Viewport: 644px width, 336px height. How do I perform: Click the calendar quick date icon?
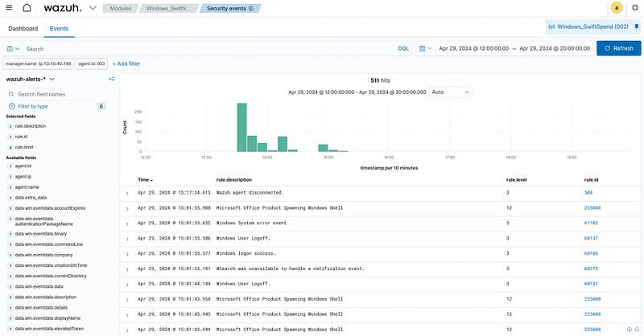tap(424, 49)
